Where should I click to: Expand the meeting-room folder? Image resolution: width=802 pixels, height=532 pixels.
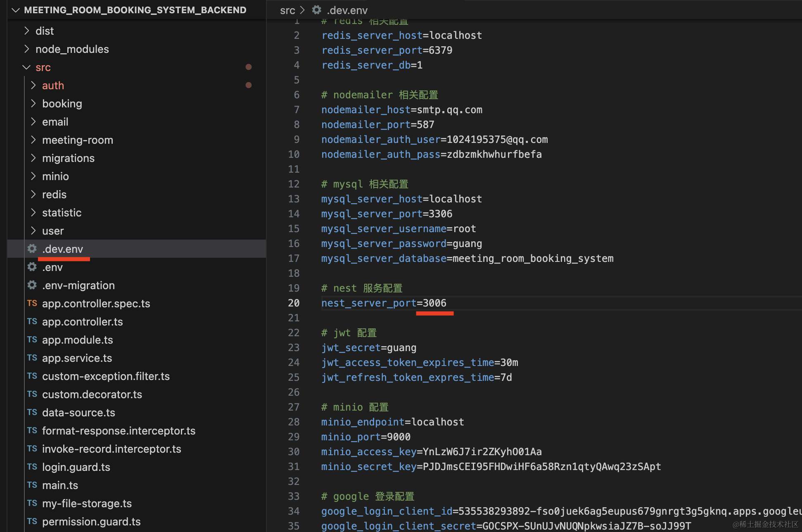pos(33,140)
